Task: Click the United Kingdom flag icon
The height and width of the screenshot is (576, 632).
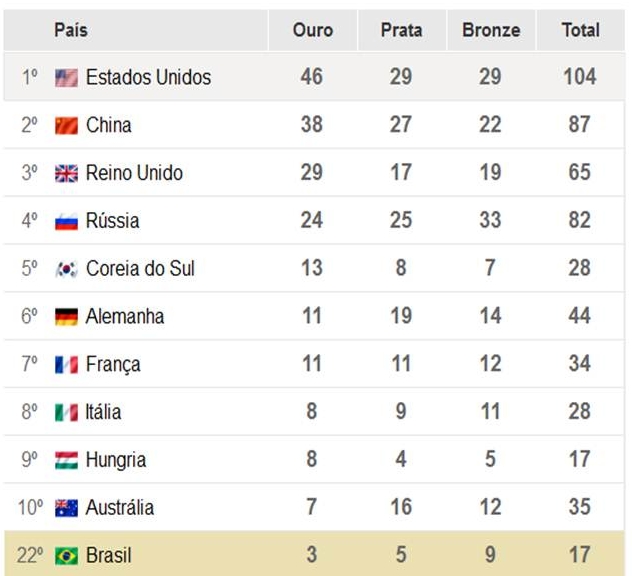Action: [x=67, y=174]
